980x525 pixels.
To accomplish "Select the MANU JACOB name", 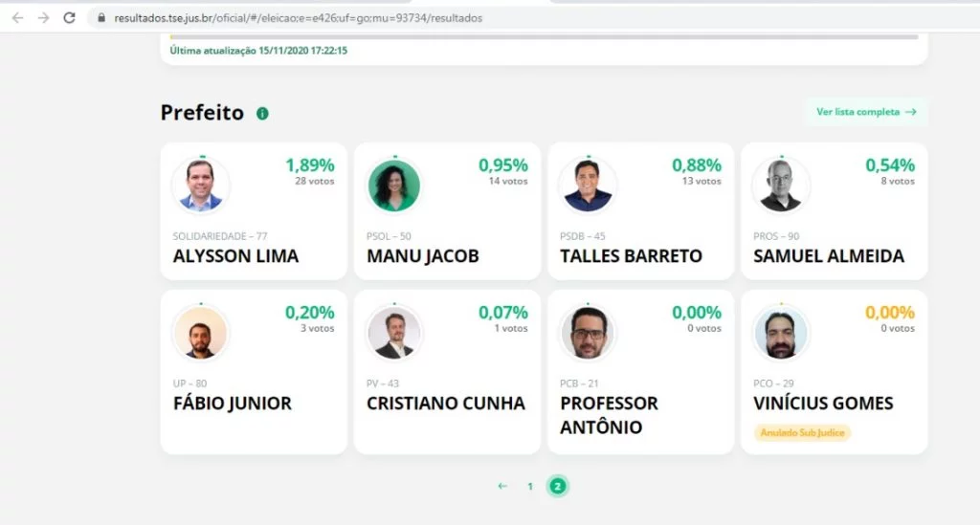I will pos(422,256).
